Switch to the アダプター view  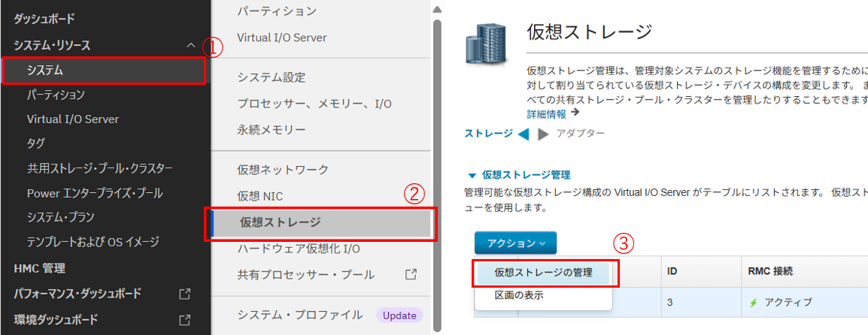pos(581,133)
